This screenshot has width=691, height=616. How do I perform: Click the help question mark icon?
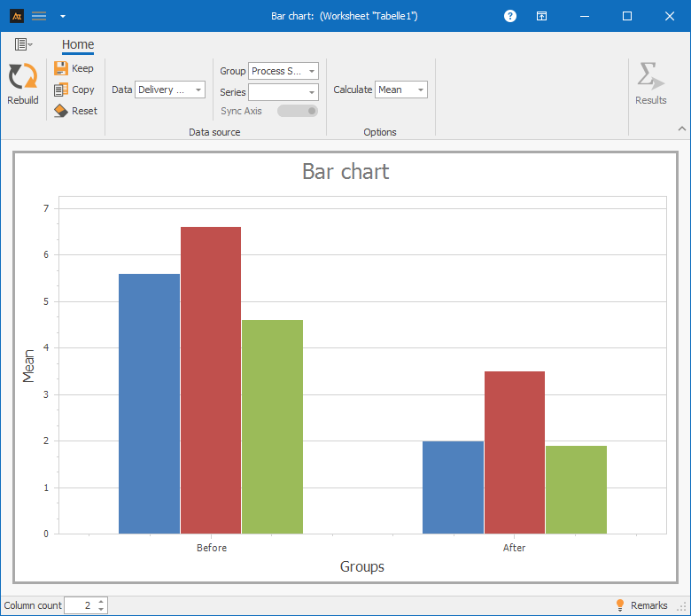[x=509, y=16]
